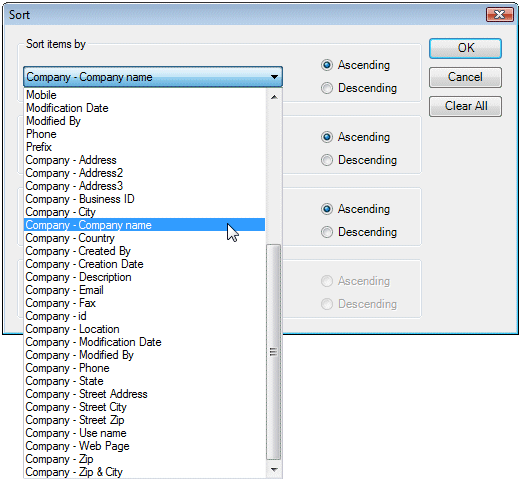Viewport: 521px width, 481px height.
Task: Click the dropdown list scrollbar thumb
Action: (274, 352)
